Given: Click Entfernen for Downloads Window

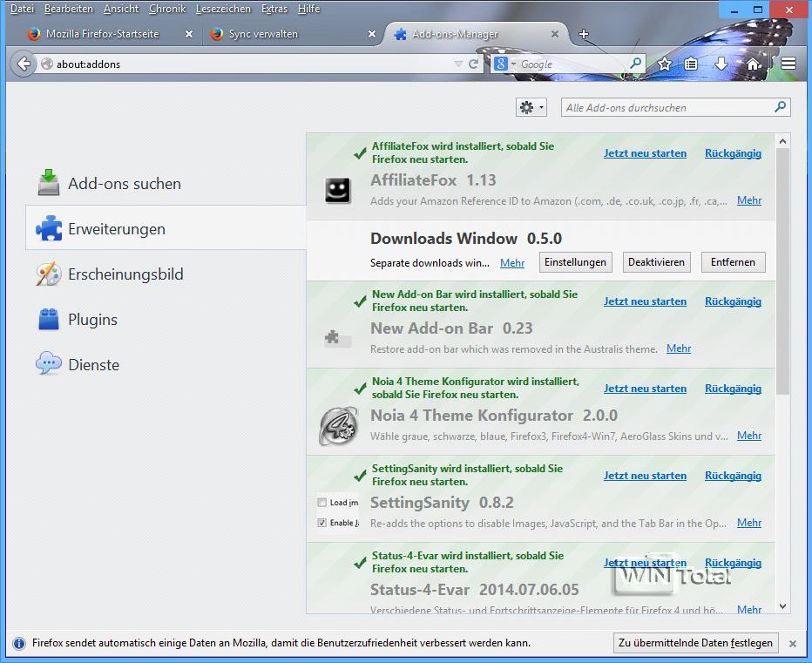Looking at the screenshot, I should click(733, 262).
